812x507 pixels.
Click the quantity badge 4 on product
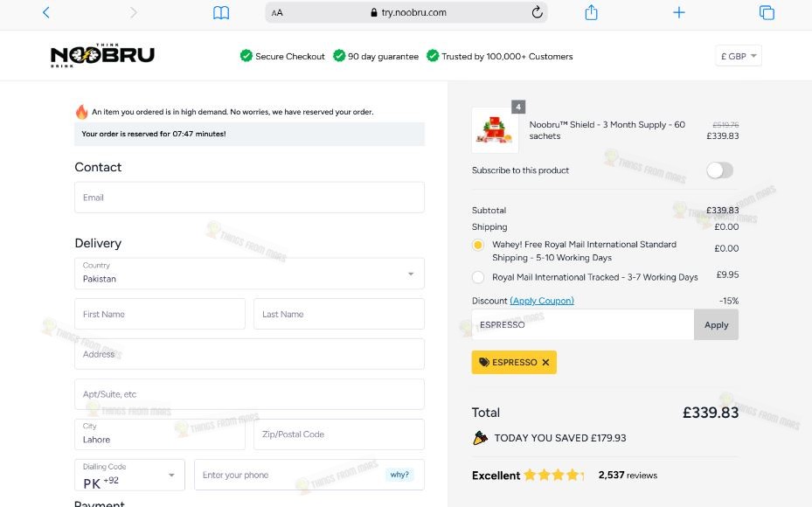pos(518,107)
